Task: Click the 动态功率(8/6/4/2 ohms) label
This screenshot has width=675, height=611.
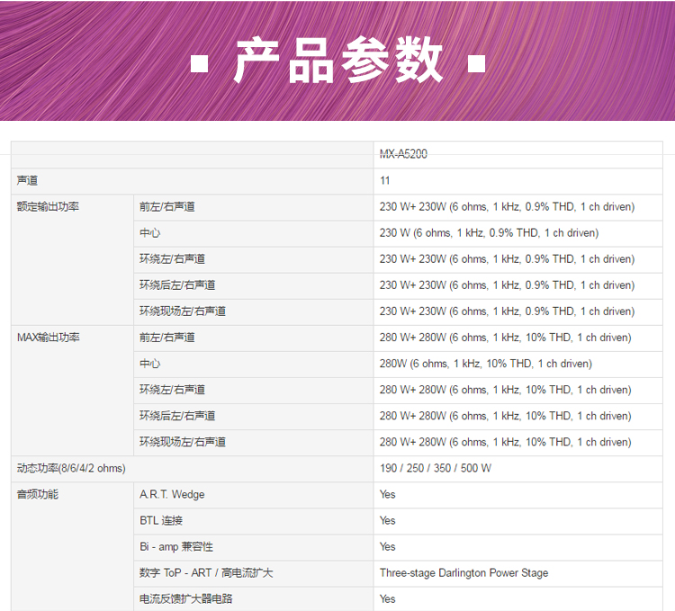Action: pyautogui.click(x=71, y=468)
